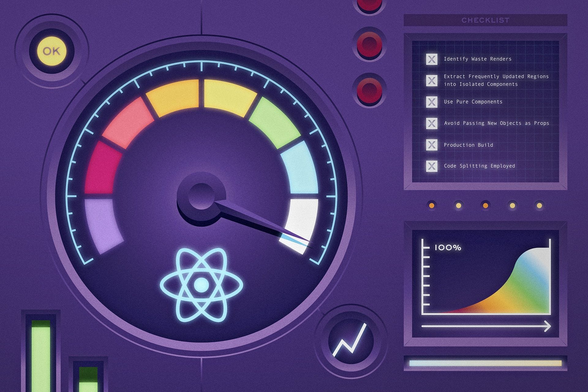Click the 100% label on chart
The height and width of the screenshot is (392, 588).
coord(448,248)
